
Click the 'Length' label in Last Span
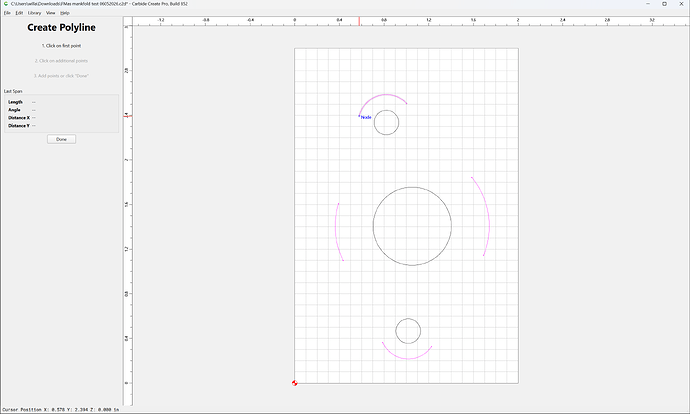15,102
